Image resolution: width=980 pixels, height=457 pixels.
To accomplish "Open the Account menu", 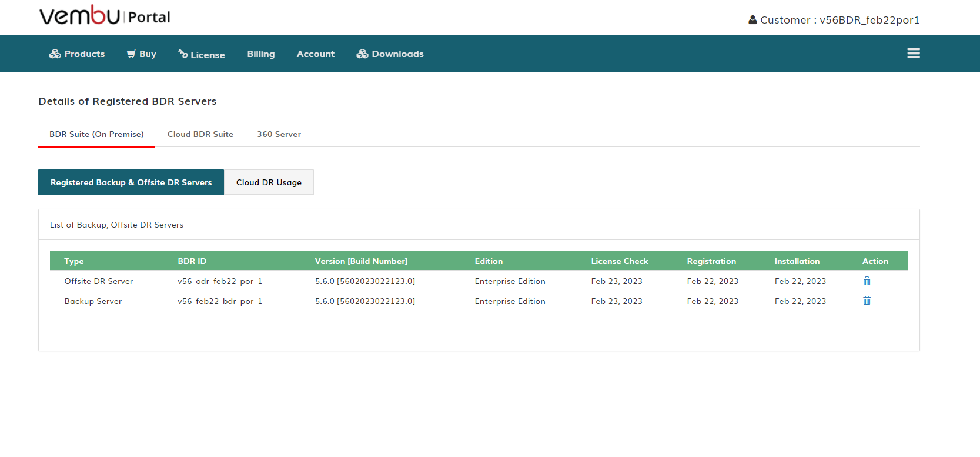I will [316, 54].
